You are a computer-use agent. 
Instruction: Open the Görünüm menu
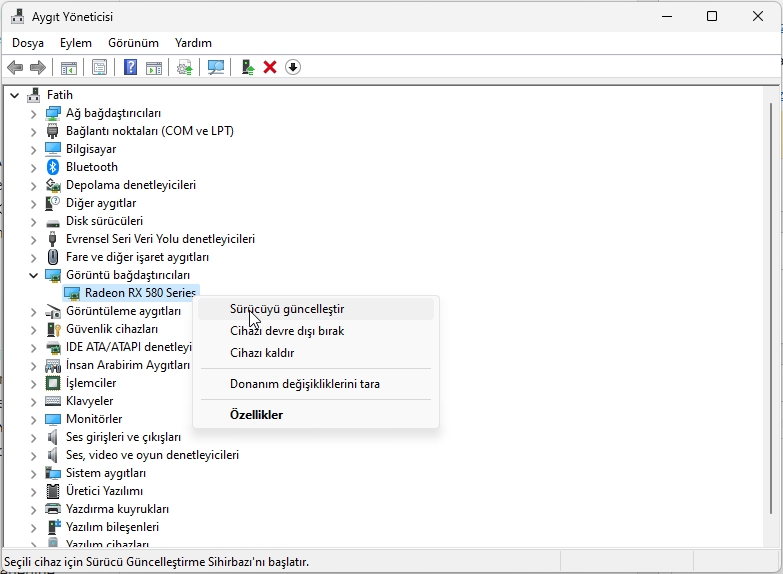click(x=133, y=43)
